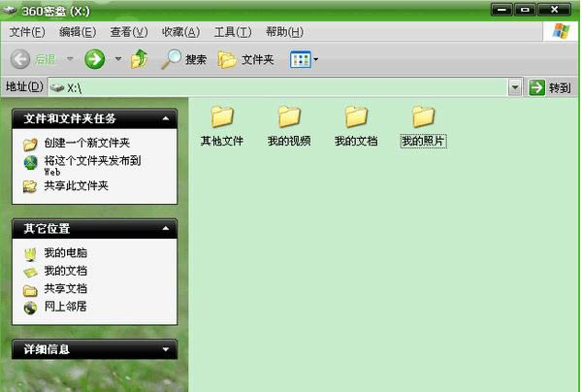This screenshot has height=392, width=582.
Task: Select the 我的文档 folder icon
Action: click(356, 117)
